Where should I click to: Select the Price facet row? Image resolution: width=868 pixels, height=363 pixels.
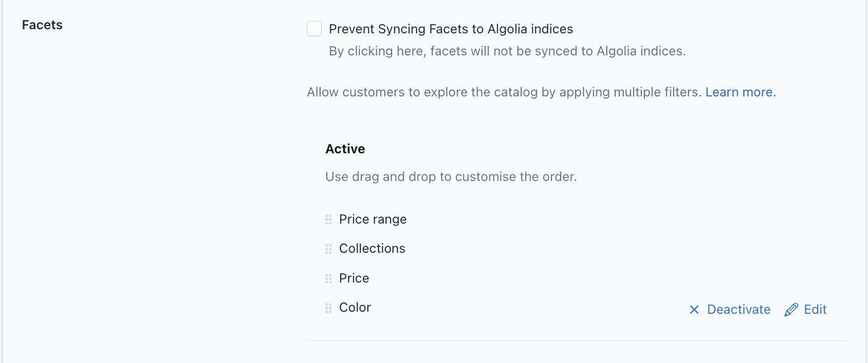pos(577,278)
